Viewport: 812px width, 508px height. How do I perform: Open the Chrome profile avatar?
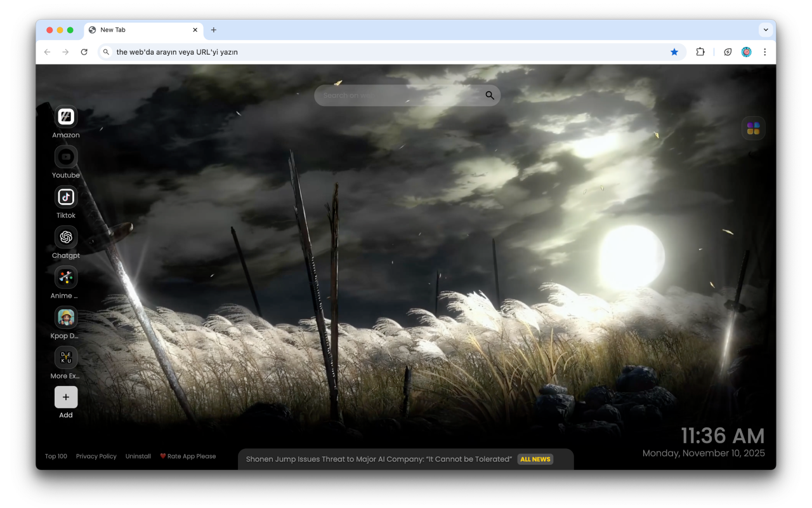747,52
